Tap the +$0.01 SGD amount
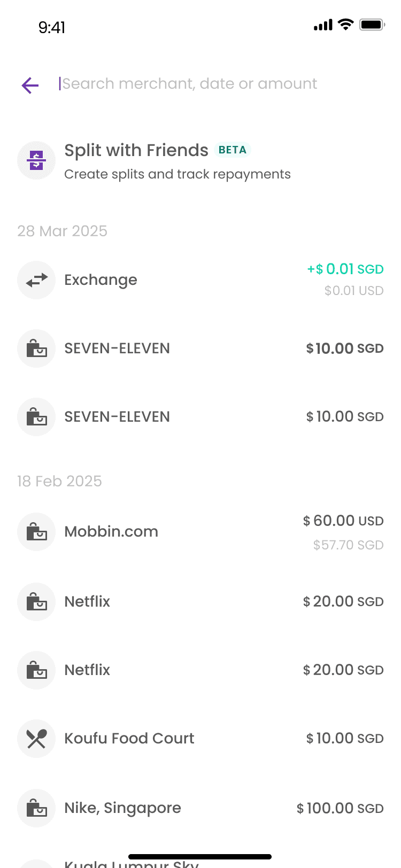Image resolution: width=401 pixels, height=868 pixels. coord(345,269)
